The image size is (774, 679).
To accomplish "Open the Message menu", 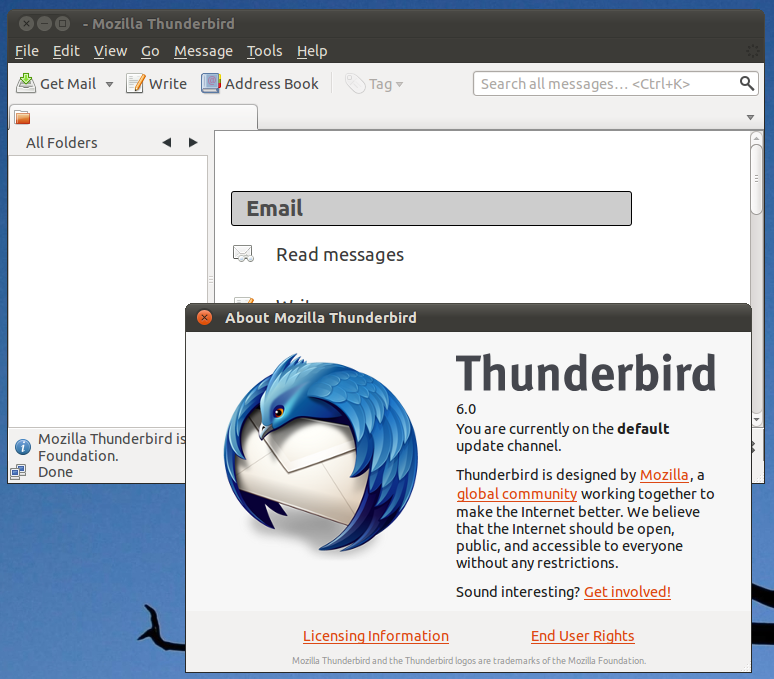I will [203, 51].
